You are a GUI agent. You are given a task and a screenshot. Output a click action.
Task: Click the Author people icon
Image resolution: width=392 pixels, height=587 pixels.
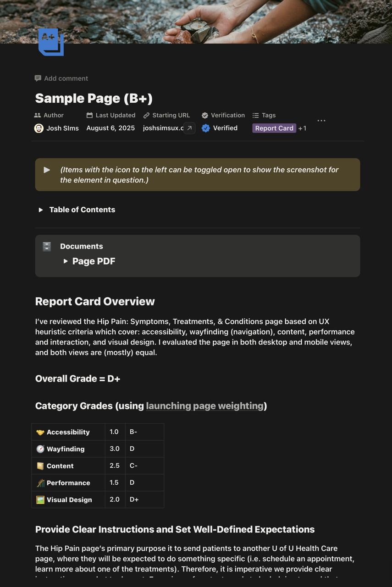pyautogui.click(x=38, y=115)
